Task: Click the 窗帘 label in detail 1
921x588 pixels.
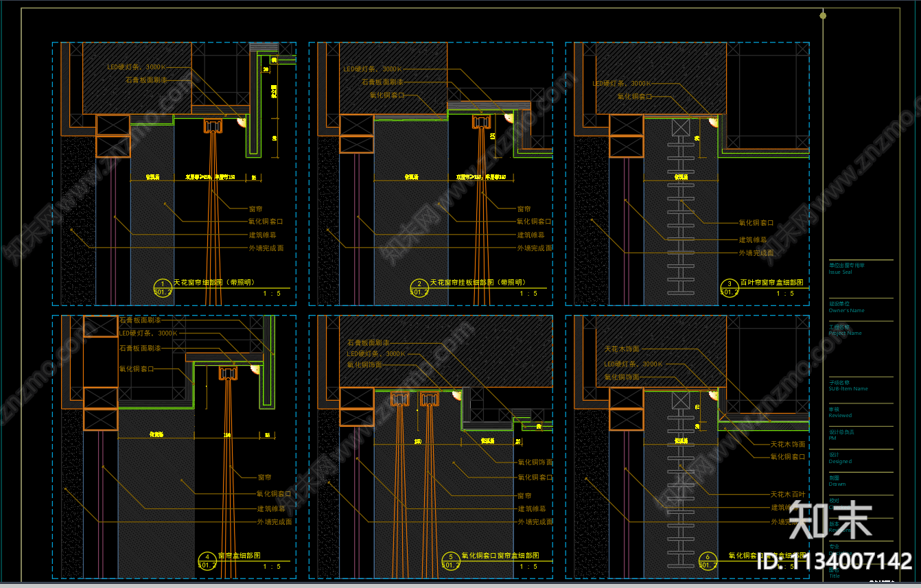Action: coord(255,209)
